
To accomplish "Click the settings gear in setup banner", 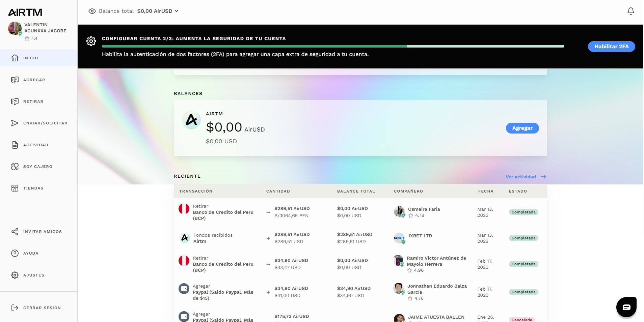I will [x=91, y=41].
